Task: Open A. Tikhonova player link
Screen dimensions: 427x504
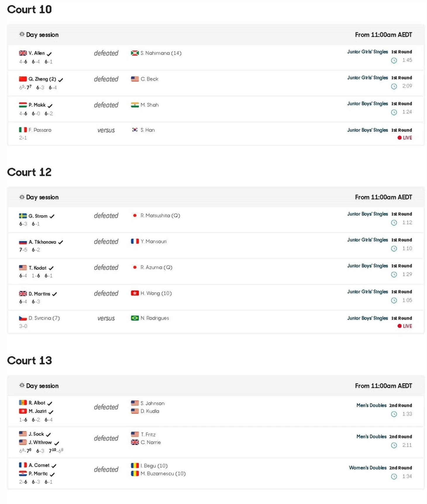Action: pos(42,242)
